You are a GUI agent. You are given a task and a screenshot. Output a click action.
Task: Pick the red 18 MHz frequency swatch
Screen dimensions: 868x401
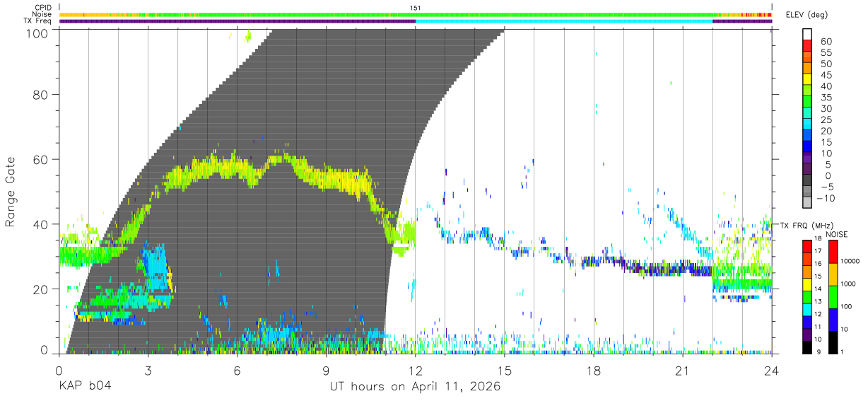click(x=807, y=246)
